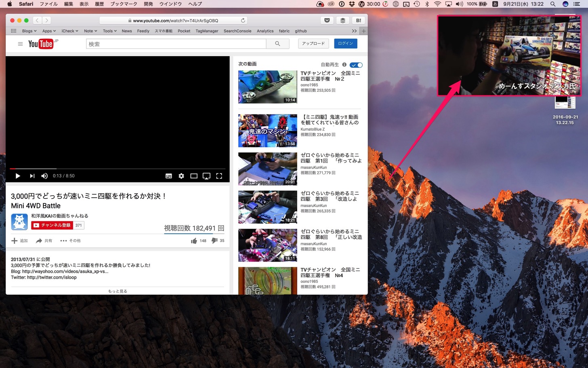Open the YouTube hamburger guide menu

pyautogui.click(x=20, y=44)
